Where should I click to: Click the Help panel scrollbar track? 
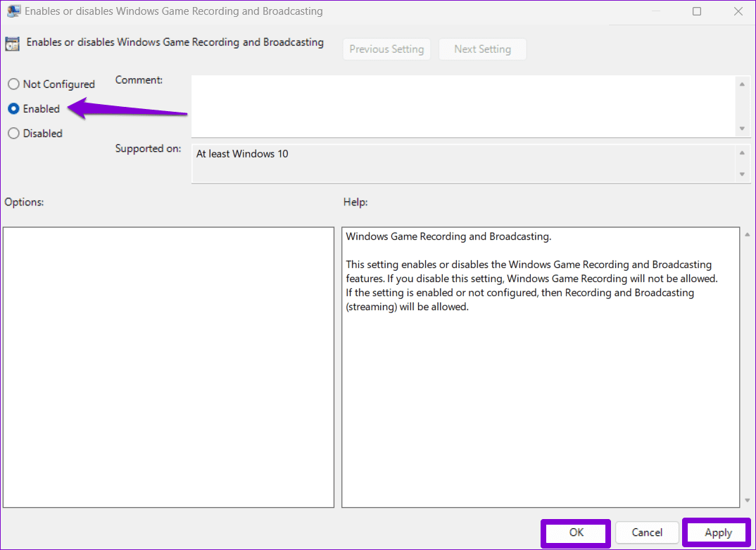click(747, 366)
